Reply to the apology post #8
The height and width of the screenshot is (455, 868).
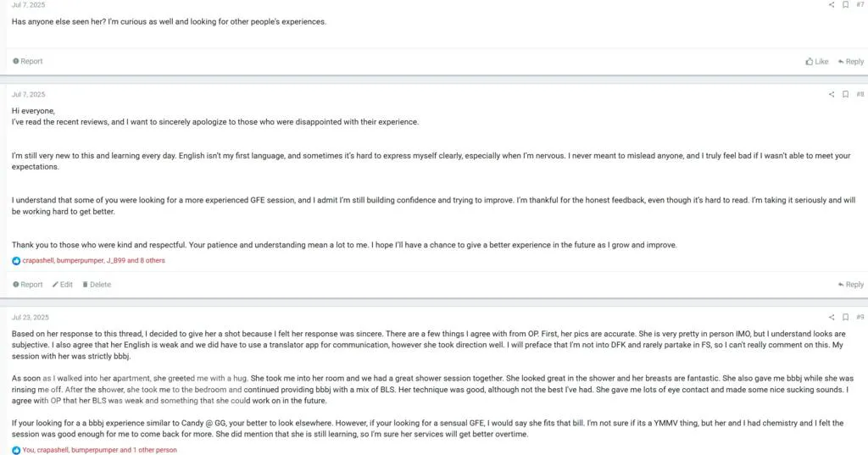(x=850, y=285)
